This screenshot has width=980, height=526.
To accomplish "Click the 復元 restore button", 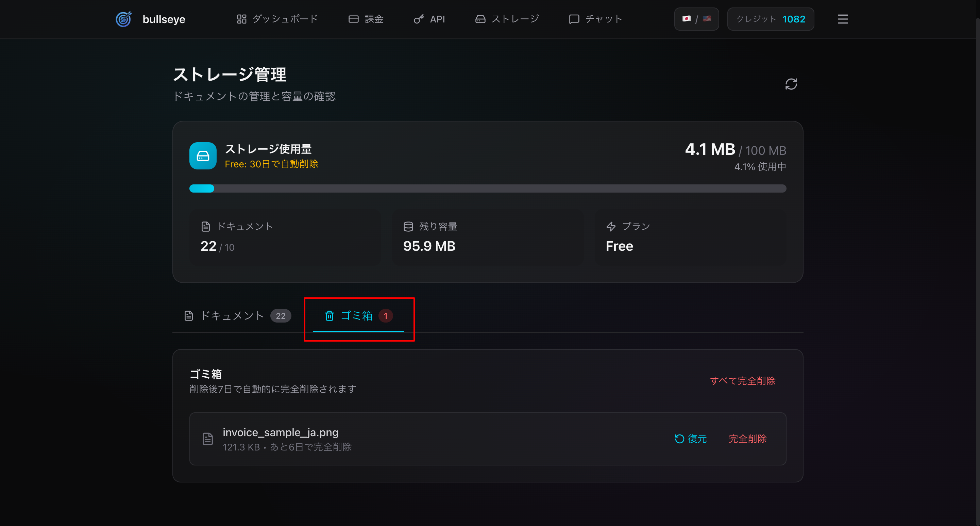I will pyautogui.click(x=691, y=439).
